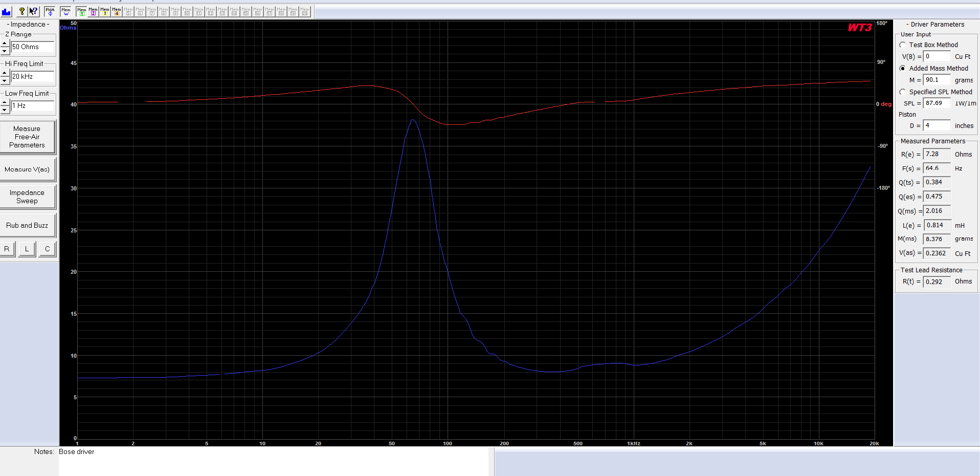This screenshot has width=980, height=476.
Task: Select the Mem 12 memory slot icon
Action: click(211, 11)
